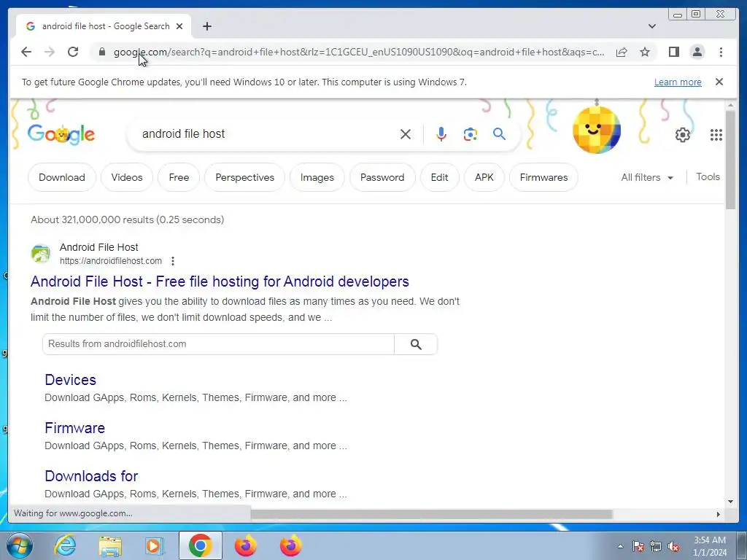Open first Firefox taskbar icon
Image resolution: width=747 pixels, height=560 pixels.
click(x=245, y=545)
